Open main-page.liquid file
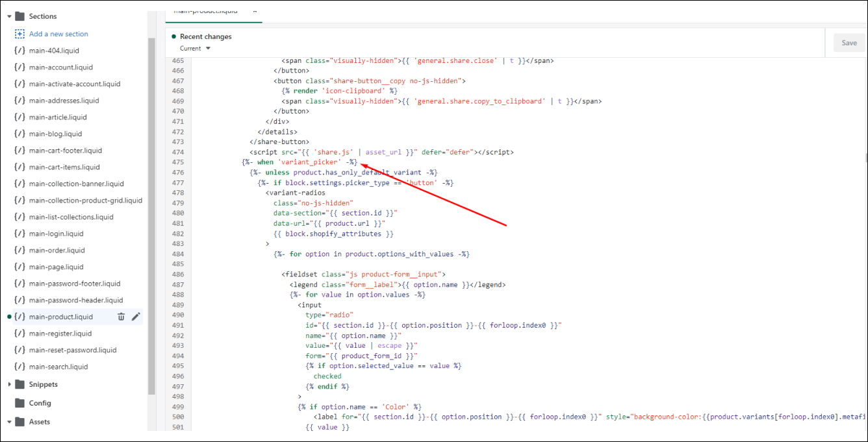868x442 pixels. click(x=57, y=267)
